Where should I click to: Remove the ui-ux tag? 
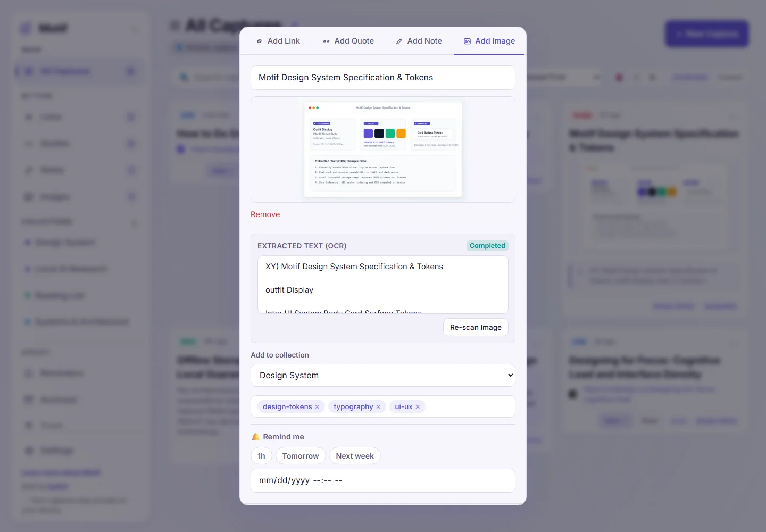pos(418,406)
